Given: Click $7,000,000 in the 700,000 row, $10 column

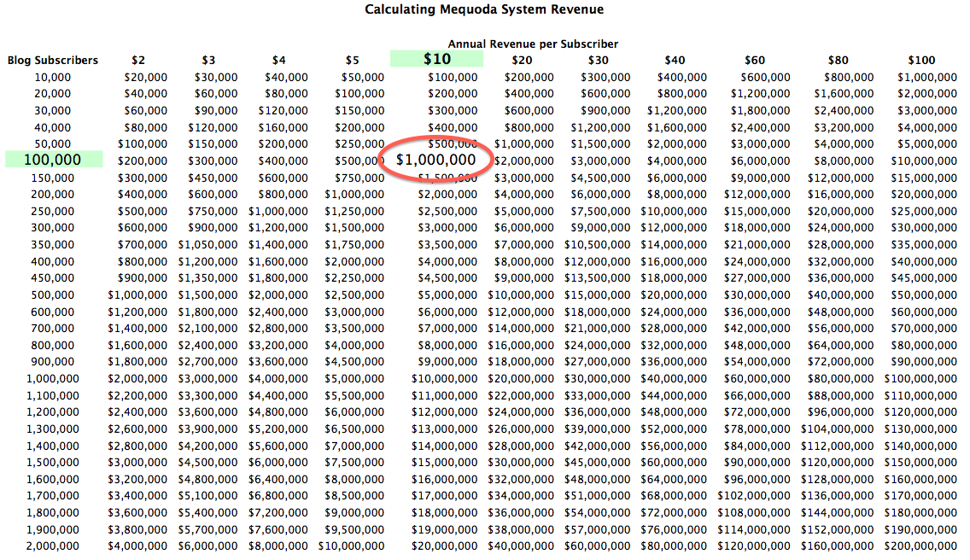Looking at the screenshot, I should 447,329.
